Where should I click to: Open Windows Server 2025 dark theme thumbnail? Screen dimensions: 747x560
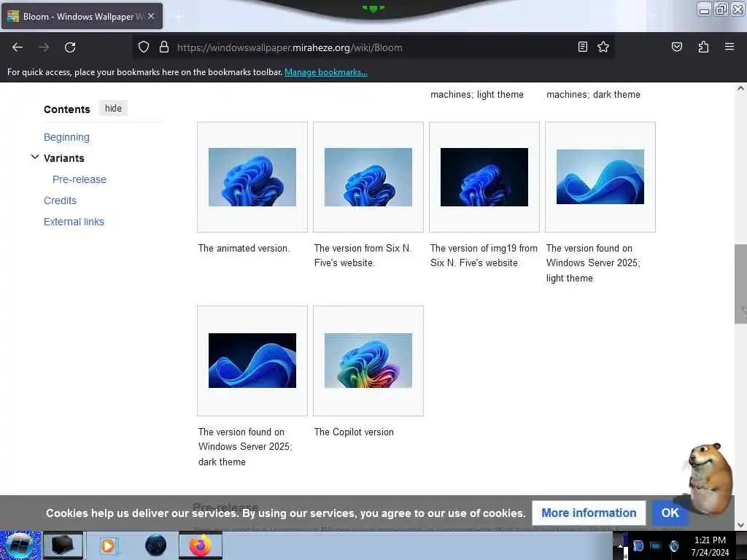(252, 360)
